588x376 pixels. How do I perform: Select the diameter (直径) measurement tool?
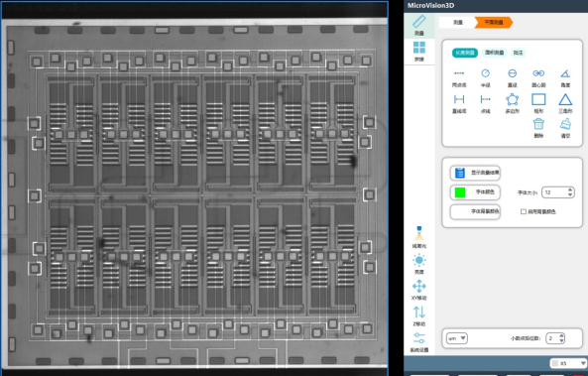513,78
